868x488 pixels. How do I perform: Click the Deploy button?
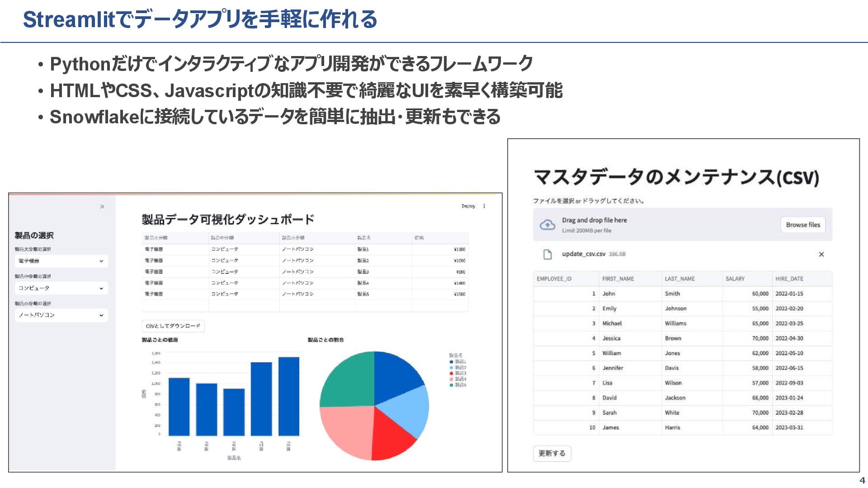[x=468, y=206]
